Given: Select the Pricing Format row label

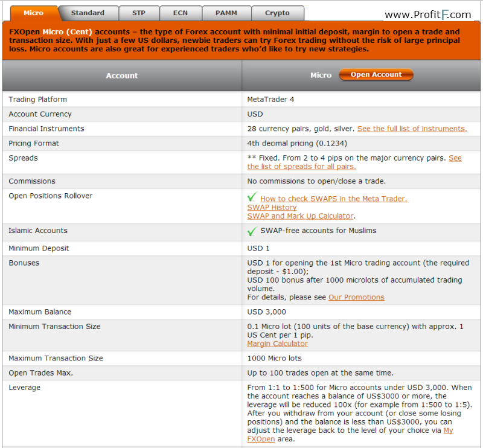Looking at the screenshot, I should 34,143.
